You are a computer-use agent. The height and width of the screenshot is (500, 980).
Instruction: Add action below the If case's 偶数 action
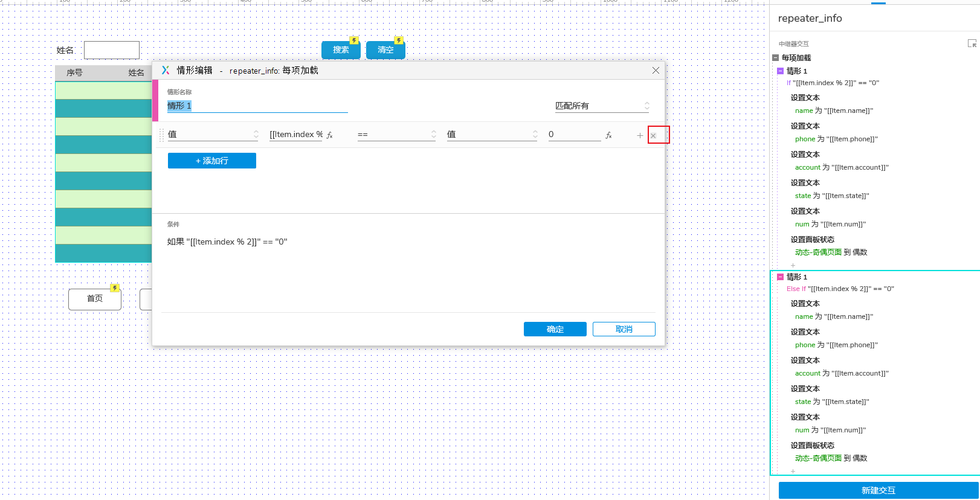click(x=793, y=265)
